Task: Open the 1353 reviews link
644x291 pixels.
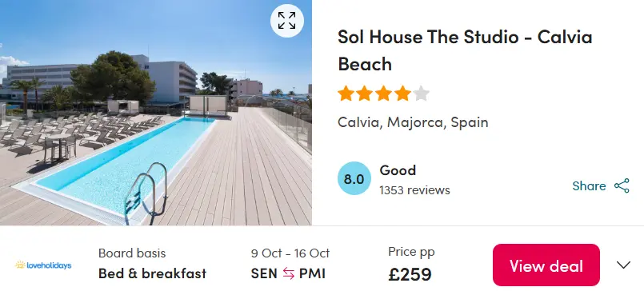Action: point(415,190)
